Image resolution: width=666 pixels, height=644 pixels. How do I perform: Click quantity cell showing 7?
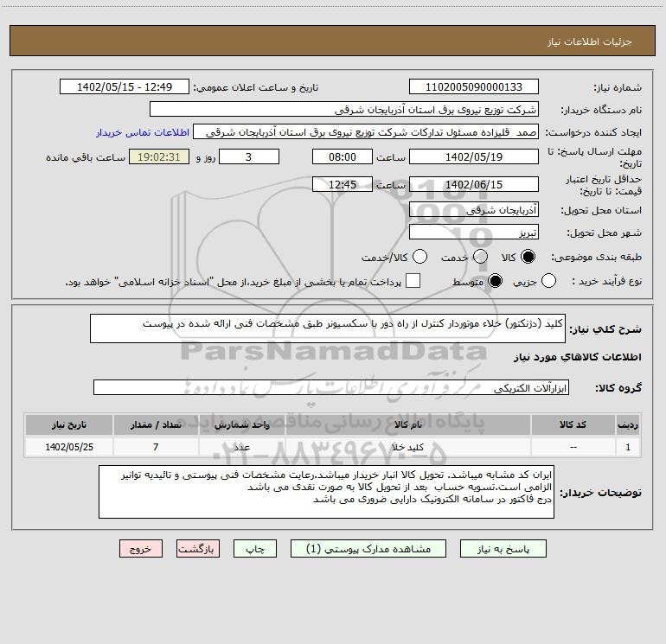(x=156, y=447)
